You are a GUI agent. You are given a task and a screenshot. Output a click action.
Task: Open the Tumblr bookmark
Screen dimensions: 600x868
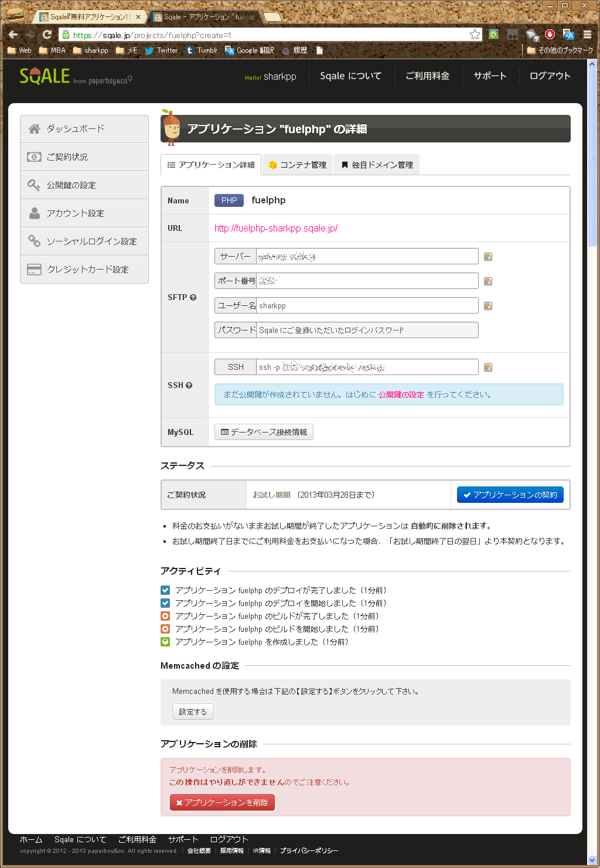tap(202, 50)
